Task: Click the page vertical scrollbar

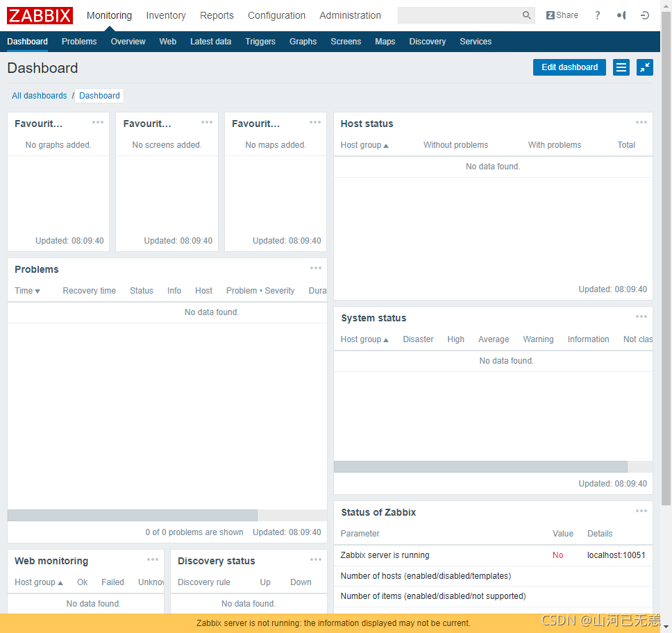Action: 666,257
